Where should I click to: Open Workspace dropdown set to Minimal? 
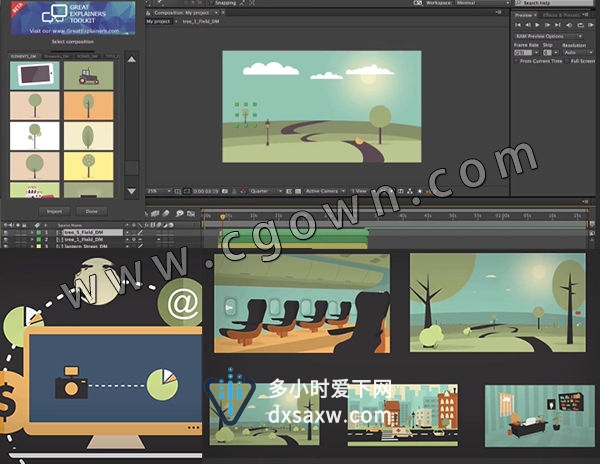tap(483, 3)
